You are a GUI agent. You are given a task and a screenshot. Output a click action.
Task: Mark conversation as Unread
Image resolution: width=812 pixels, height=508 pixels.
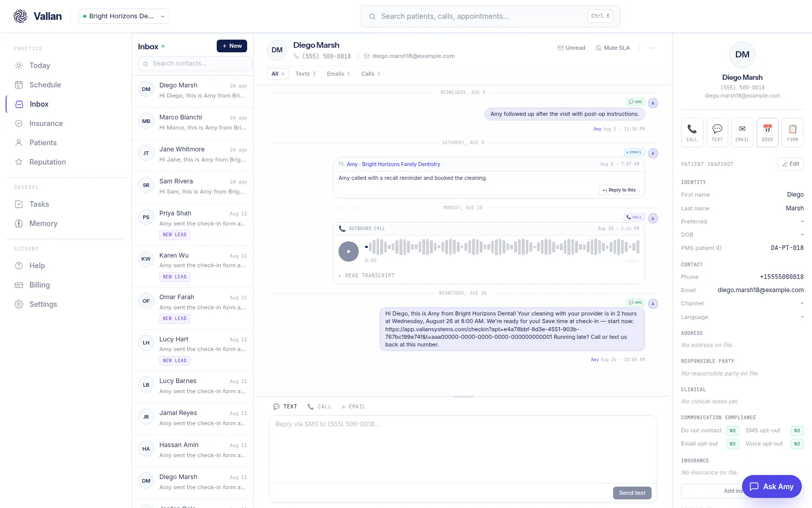[571, 48]
